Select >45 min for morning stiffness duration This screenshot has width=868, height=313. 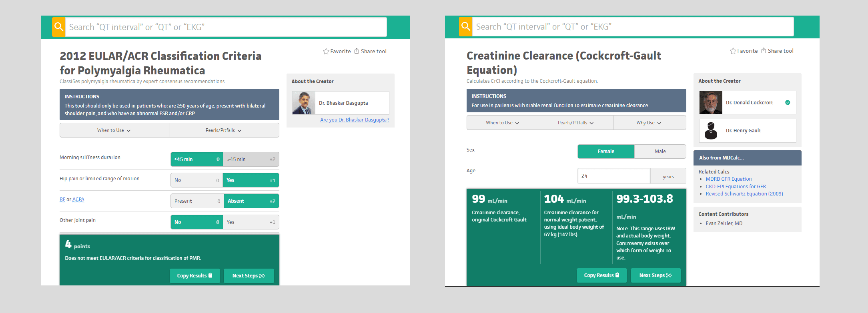pyautogui.click(x=251, y=159)
